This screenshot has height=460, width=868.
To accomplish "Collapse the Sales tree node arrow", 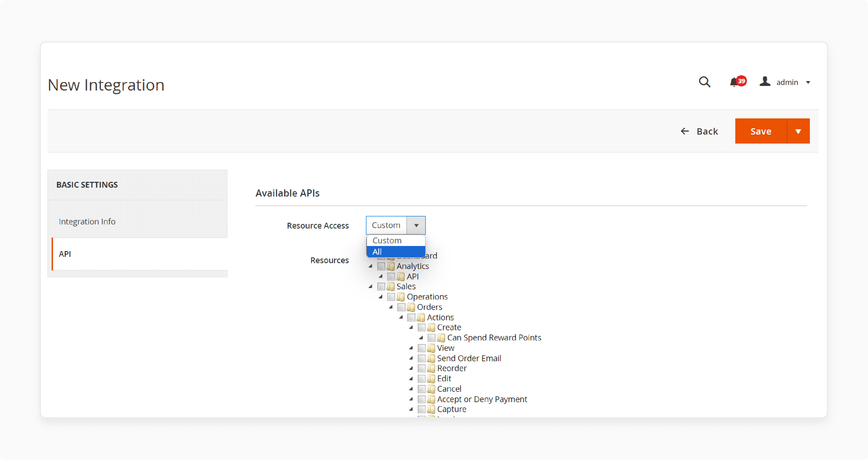I will click(371, 287).
